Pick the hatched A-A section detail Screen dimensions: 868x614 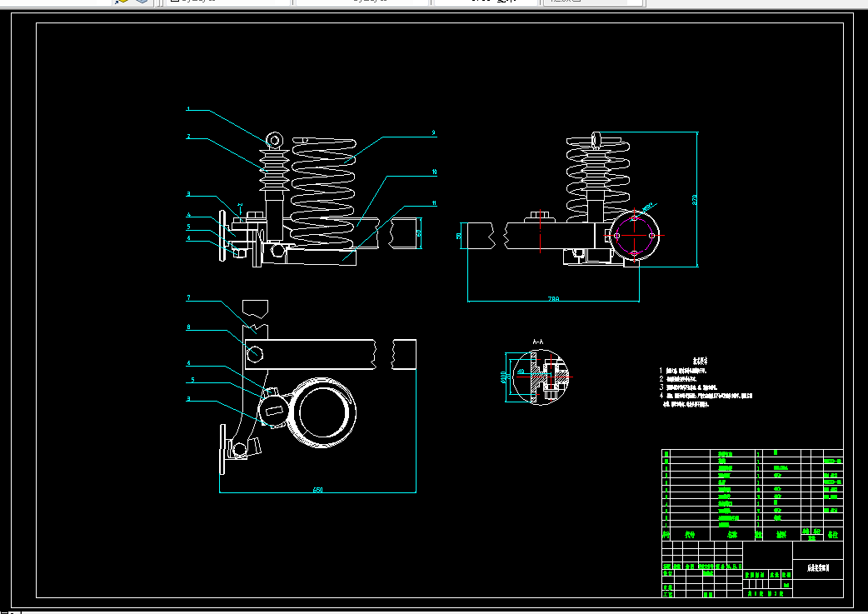[541, 377]
